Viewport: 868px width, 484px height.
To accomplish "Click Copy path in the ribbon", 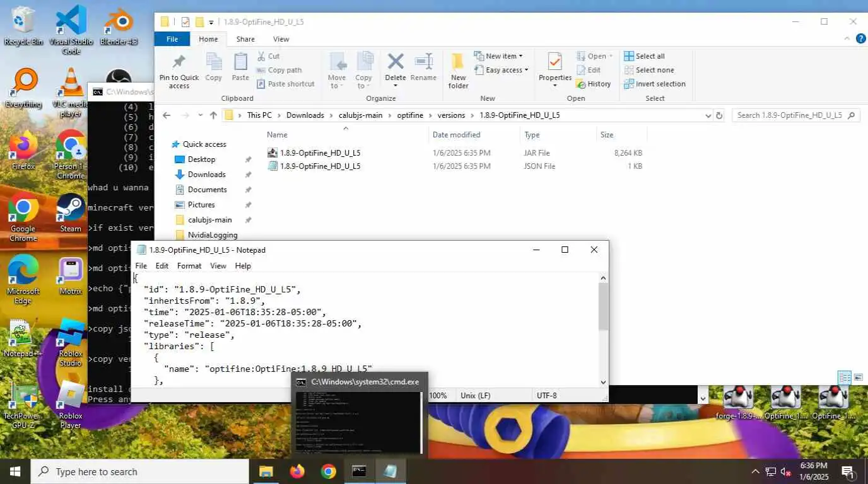I will tap(279, 70).
